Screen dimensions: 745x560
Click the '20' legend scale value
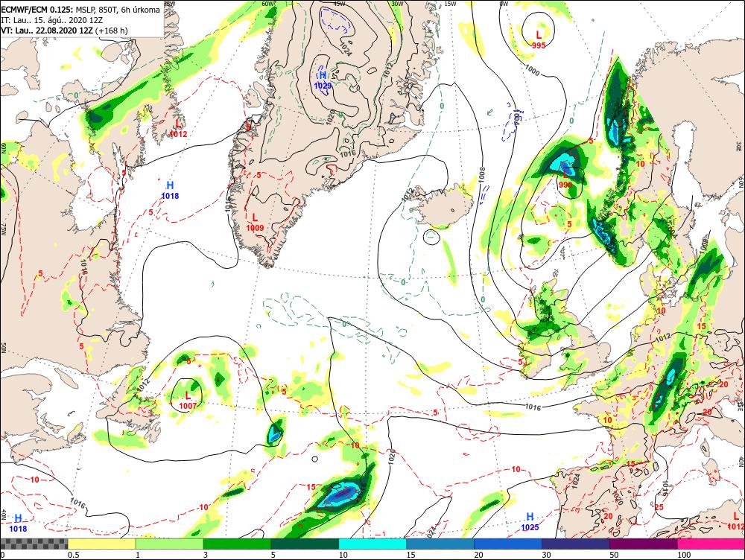click(x=479, y=555)
